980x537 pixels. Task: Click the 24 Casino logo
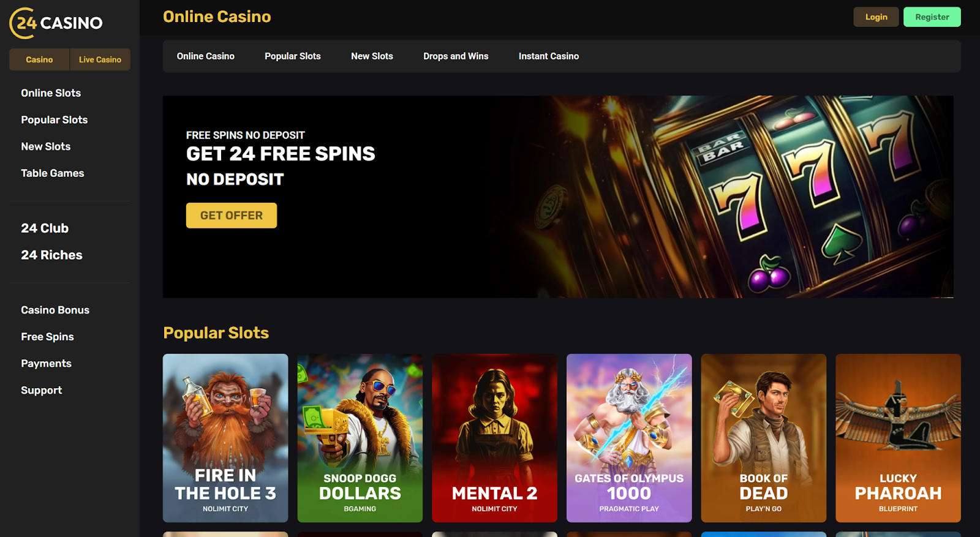tap(56, 23)
